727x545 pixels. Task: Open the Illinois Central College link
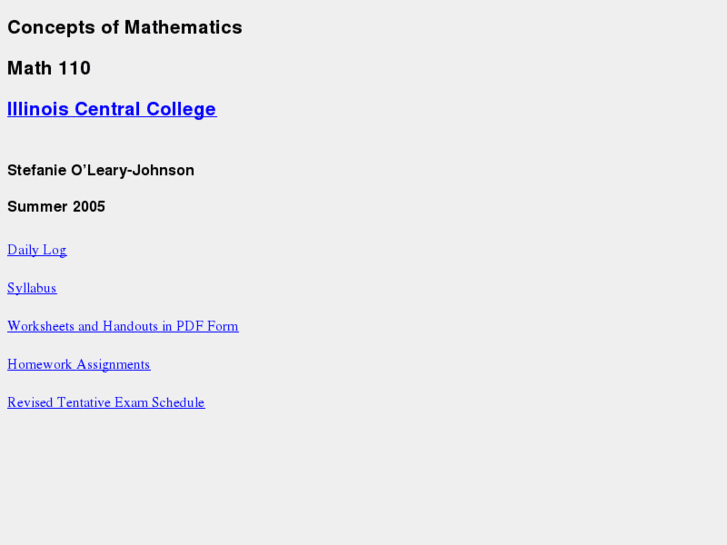(111, 109)
